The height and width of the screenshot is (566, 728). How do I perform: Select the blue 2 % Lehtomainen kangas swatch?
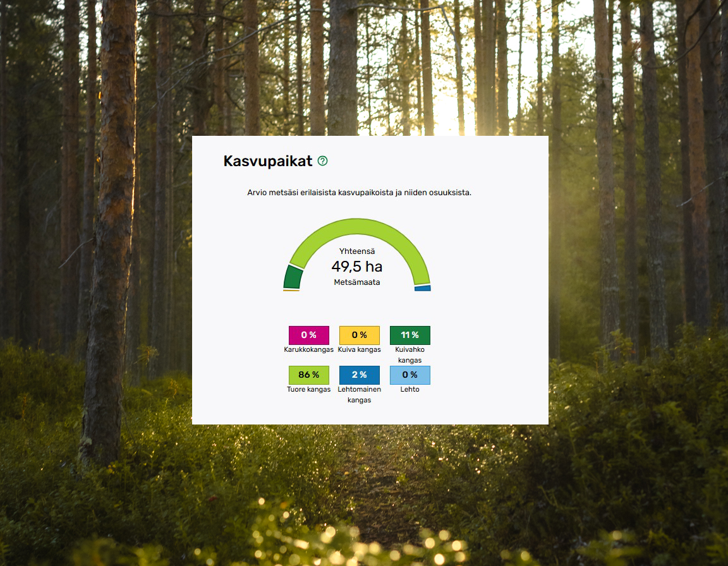[360, 375]
